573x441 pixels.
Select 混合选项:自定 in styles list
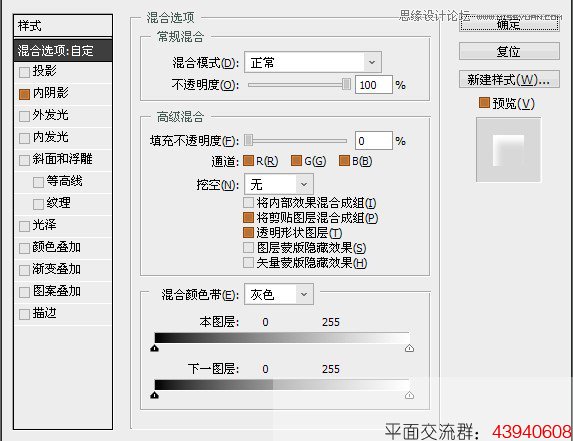(63, 50)
